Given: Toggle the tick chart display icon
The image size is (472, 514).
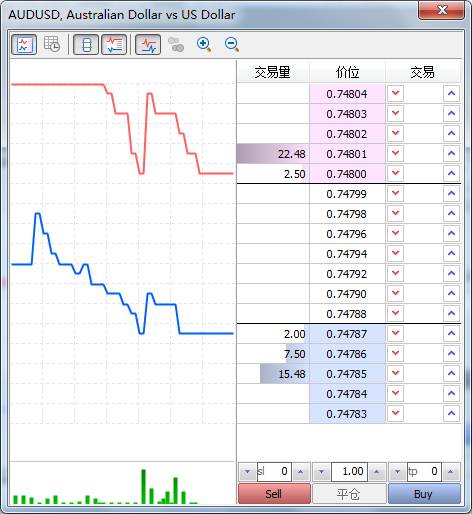Looking at the screenshot, I should pos(24,44).
